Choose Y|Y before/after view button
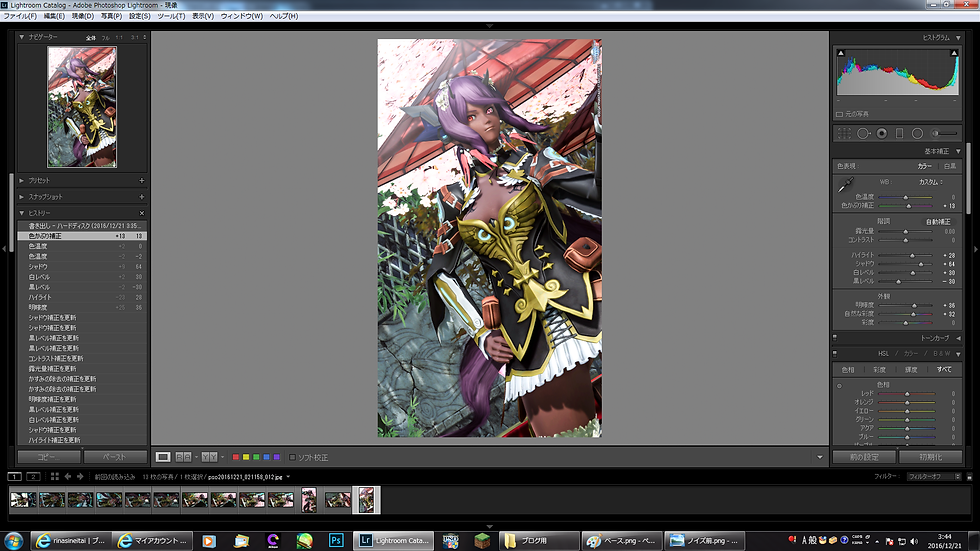Screen dimensions: 980x551 [x=209, y=457]
